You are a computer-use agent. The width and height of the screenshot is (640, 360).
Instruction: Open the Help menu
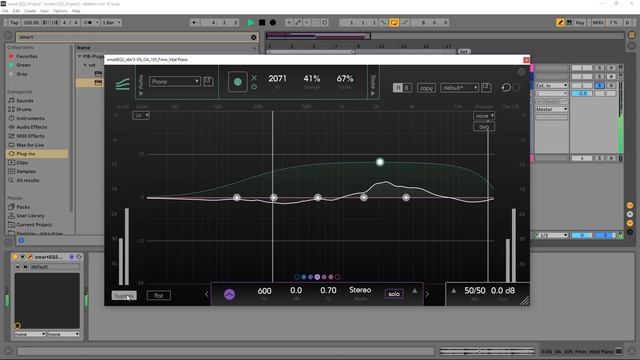pos(76,11)
